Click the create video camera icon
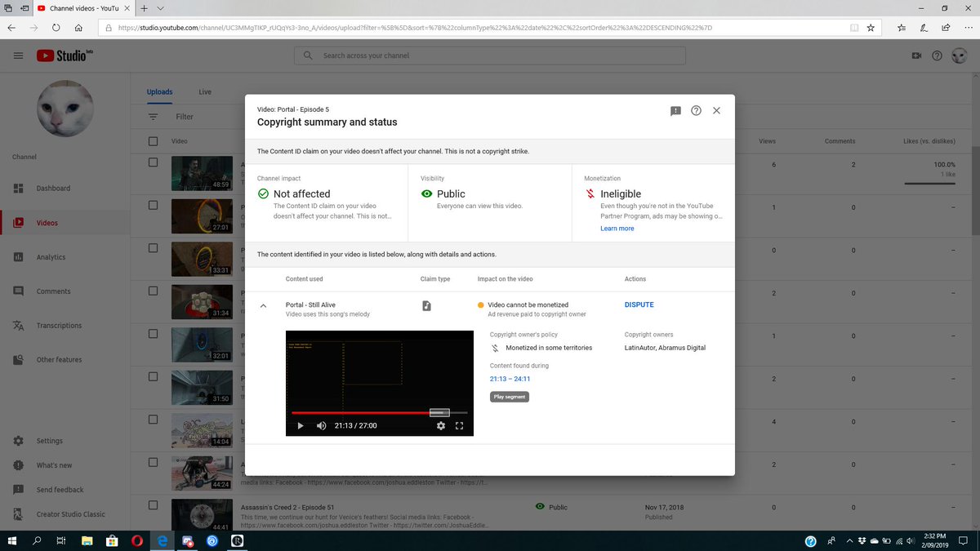980x551 pixels. [916, 56]
